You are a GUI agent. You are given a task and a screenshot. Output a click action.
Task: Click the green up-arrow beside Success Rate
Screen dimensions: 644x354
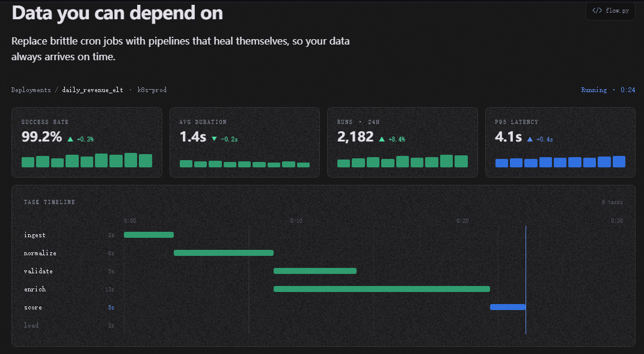coord(70,140)
